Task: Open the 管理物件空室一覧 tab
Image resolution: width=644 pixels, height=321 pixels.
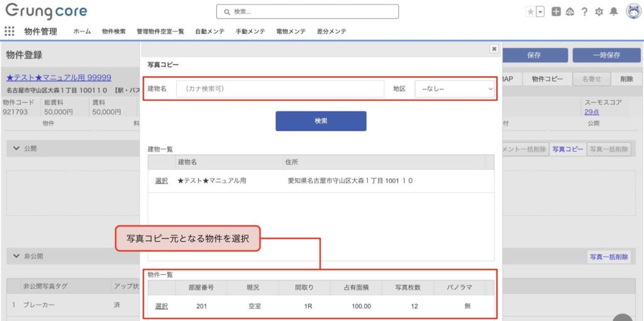Action: pos(160,31)
